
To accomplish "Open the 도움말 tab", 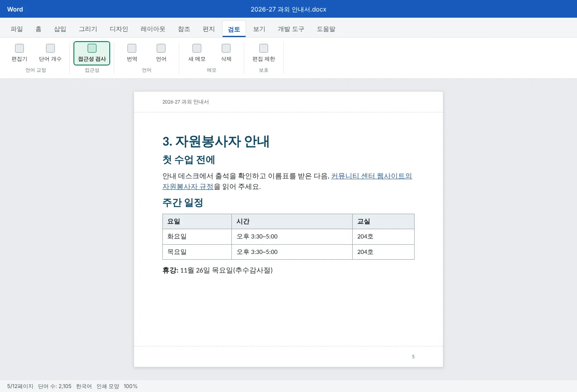I will (x=326, y=29).
